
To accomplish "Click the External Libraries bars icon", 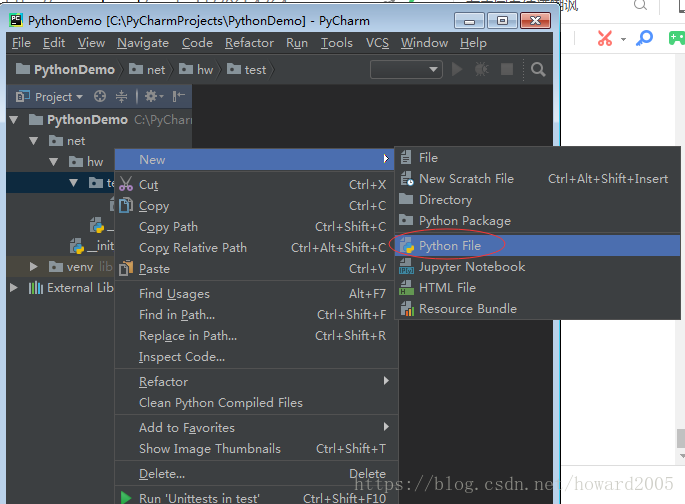I will pos(36,288).
